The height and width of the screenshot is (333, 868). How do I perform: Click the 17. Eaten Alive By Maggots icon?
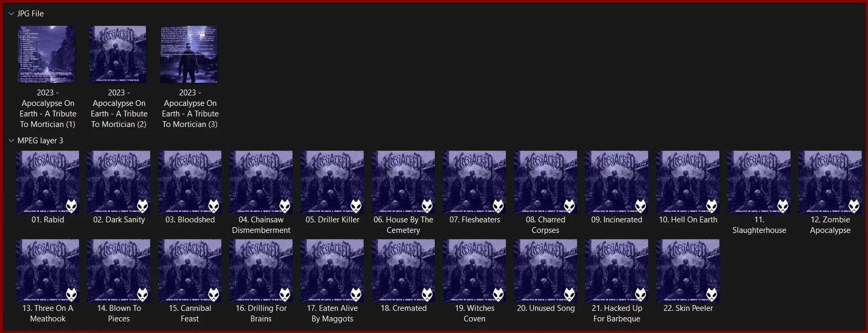click(x=332, y=271)
